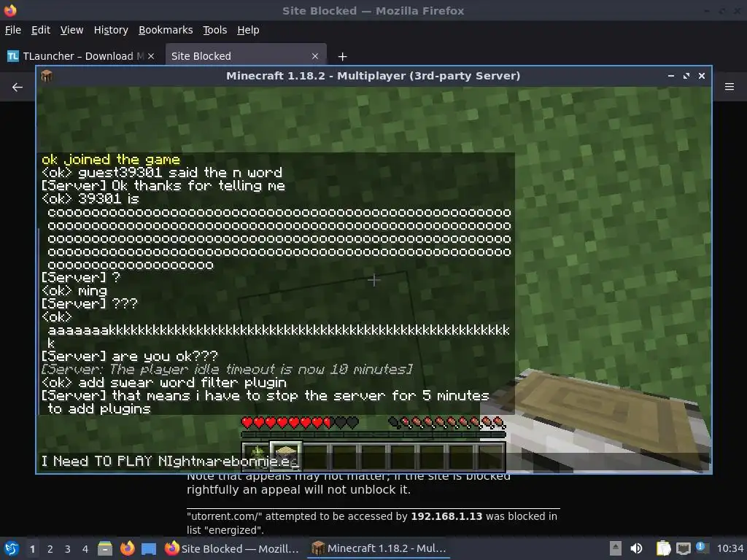
Task: Select the Site Blocked tab
Action: pos(245,56)
